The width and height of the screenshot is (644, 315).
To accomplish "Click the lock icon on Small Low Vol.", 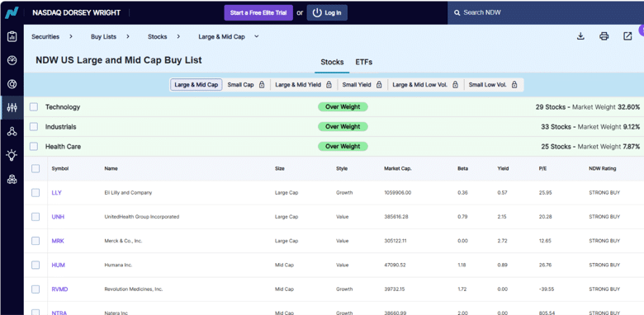I will pos(514,84).
